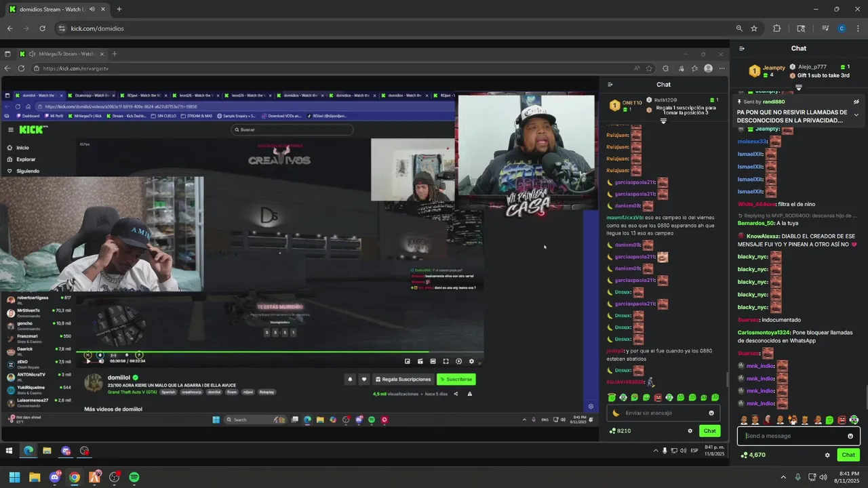This screenshot has height=488, width=868.
Task: Switch to Chrome on the taskbar
Action: (x=75, y=477)
